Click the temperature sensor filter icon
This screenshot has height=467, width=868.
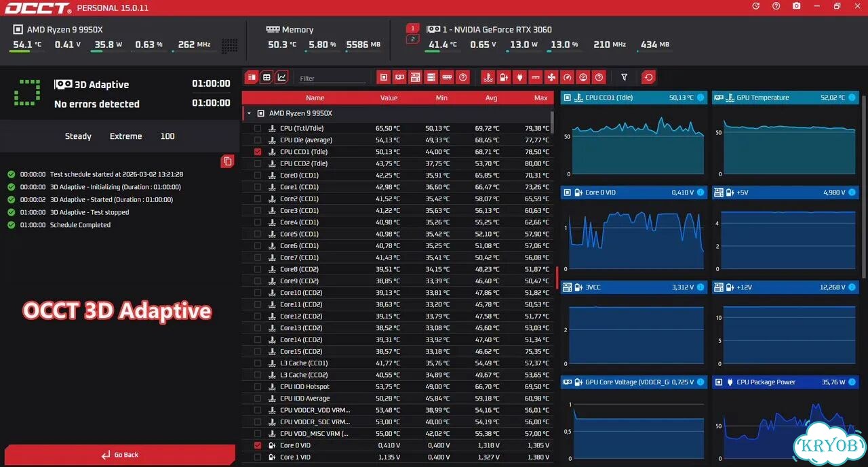[x=488, y=77]
